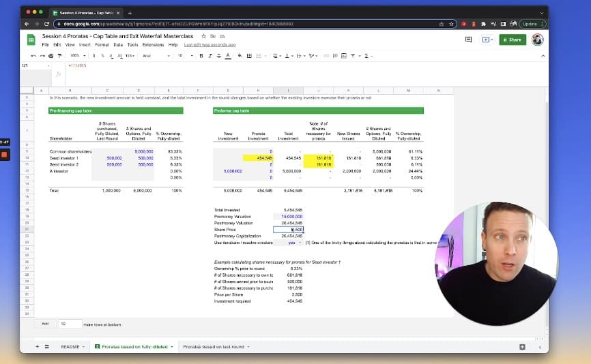Screen dimensions: 591x364
Task: Click the green Share button
Action: click(512, 40)
